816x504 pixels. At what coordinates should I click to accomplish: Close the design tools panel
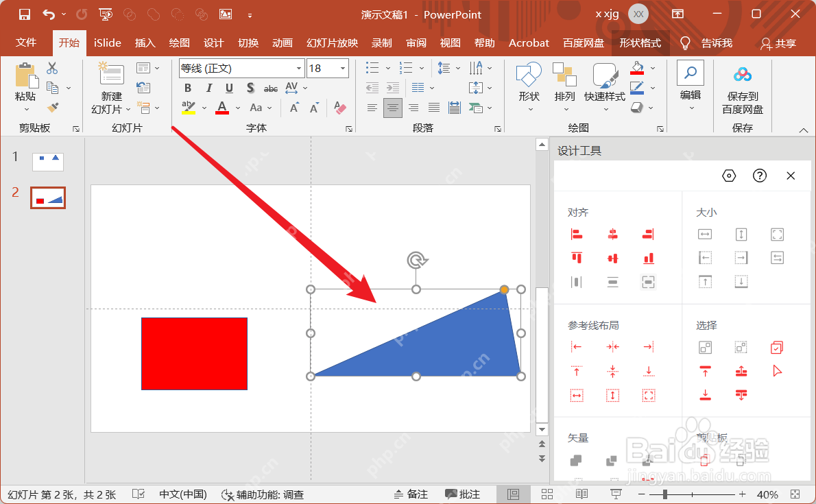(791, 176)
